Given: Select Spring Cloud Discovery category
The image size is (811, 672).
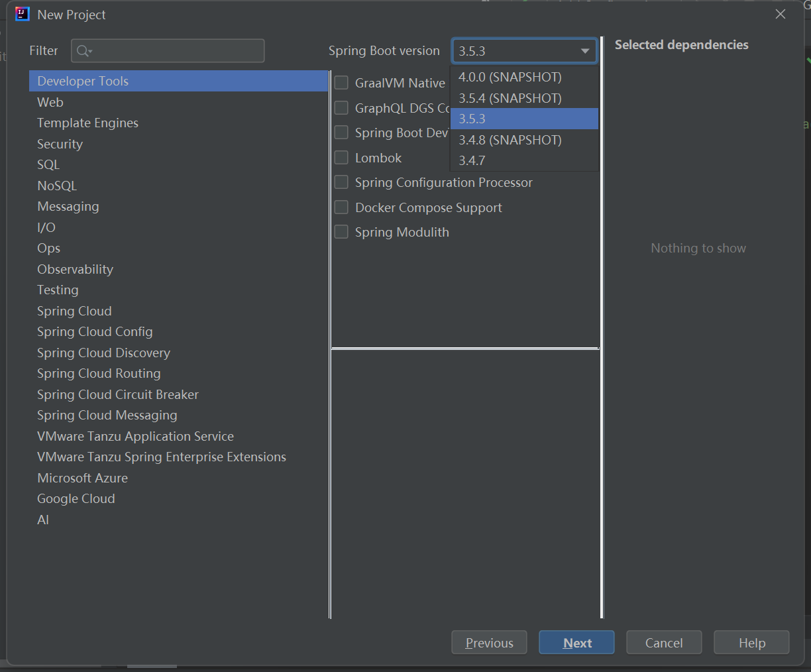Looking at the screenshot, I should 178,353.
